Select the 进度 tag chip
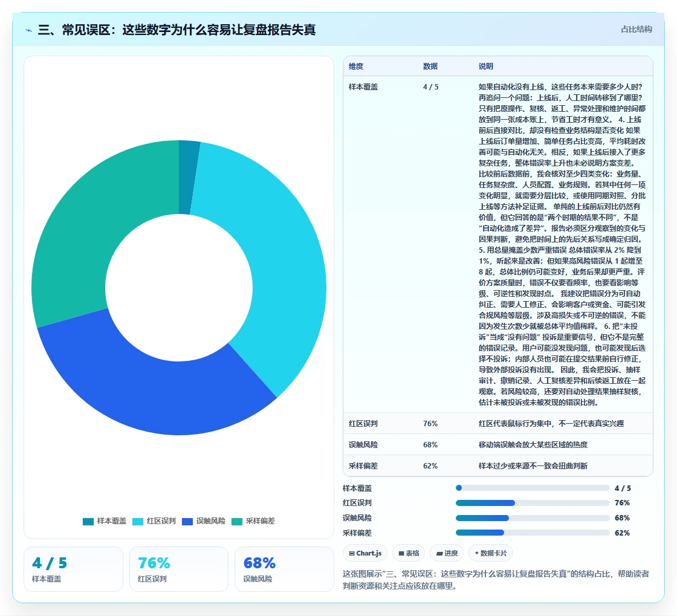Image resolution: width=677 pixels, height=616 pixels. pyautogui.click(x=447, y=553)
